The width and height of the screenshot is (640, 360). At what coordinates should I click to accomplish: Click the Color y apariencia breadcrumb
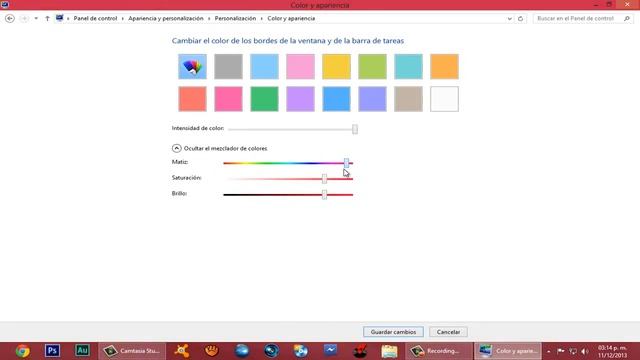point(291,18)
